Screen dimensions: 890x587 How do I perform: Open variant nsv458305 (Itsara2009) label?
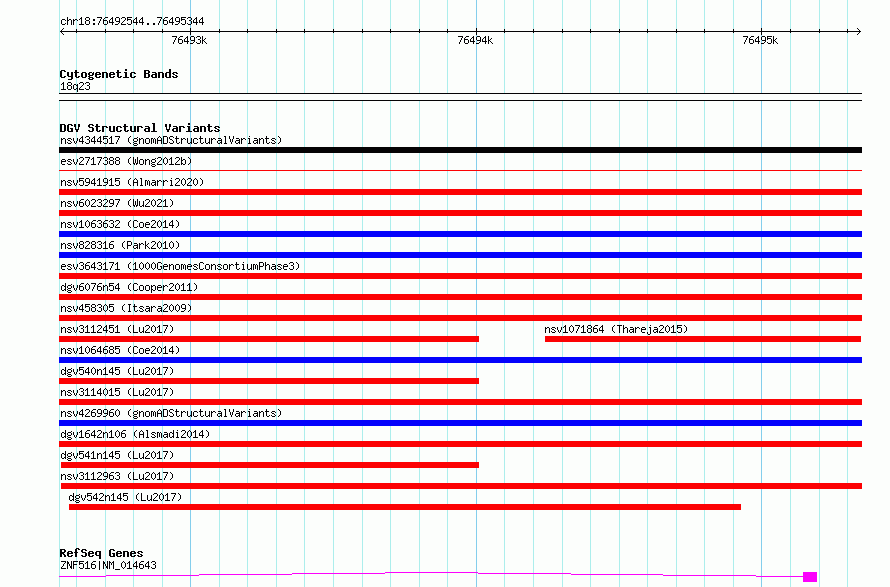click(126, 308)
